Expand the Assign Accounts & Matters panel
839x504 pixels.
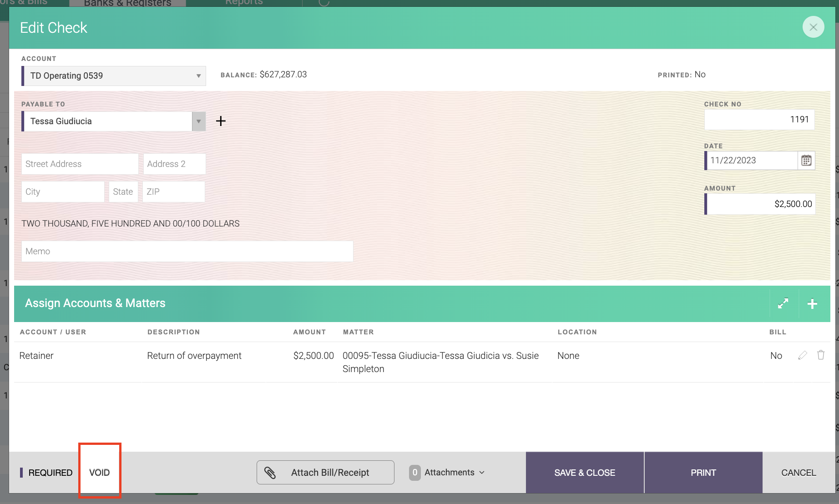click(x=783, y=303)
